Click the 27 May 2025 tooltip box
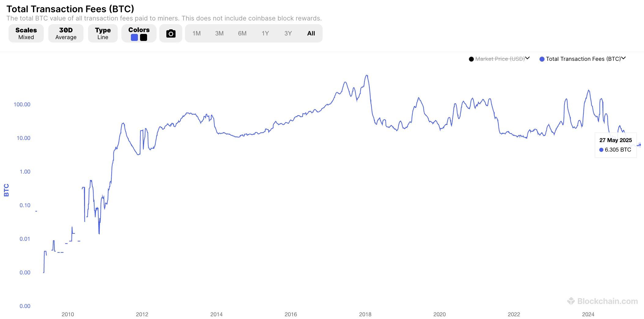Image resolution: width=644 pixels, height=319 pixels. click(615, 145)
